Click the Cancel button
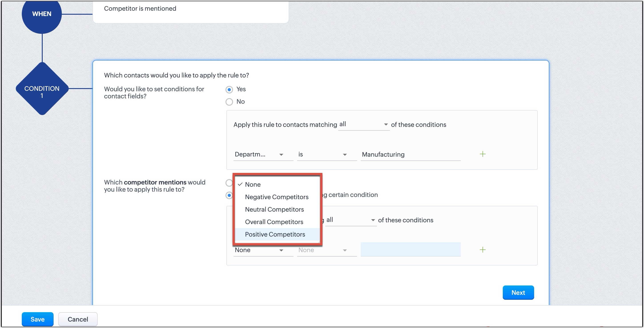 [x=78, y=319]
